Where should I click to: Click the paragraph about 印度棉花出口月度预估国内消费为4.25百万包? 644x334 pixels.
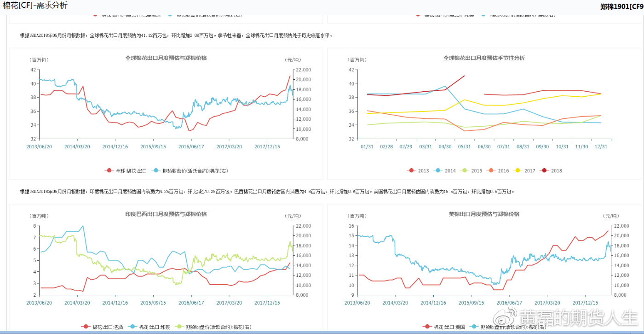[x=267, y=192]
